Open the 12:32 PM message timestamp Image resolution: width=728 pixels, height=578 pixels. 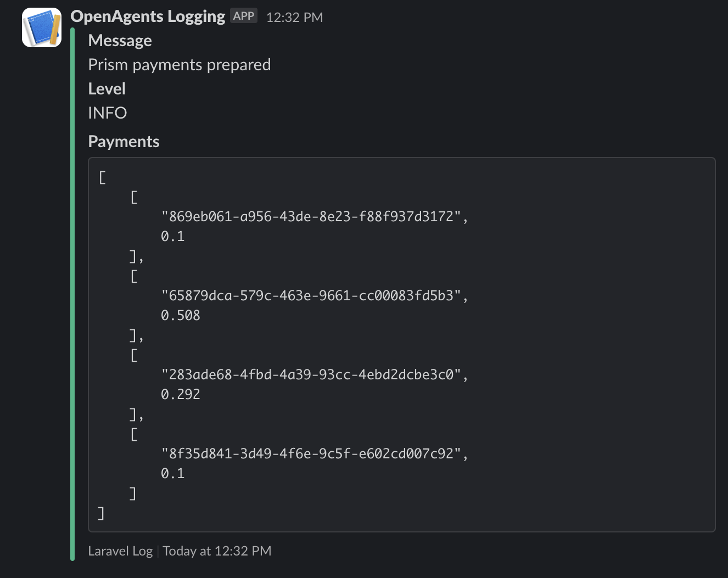tap(294, 17)
